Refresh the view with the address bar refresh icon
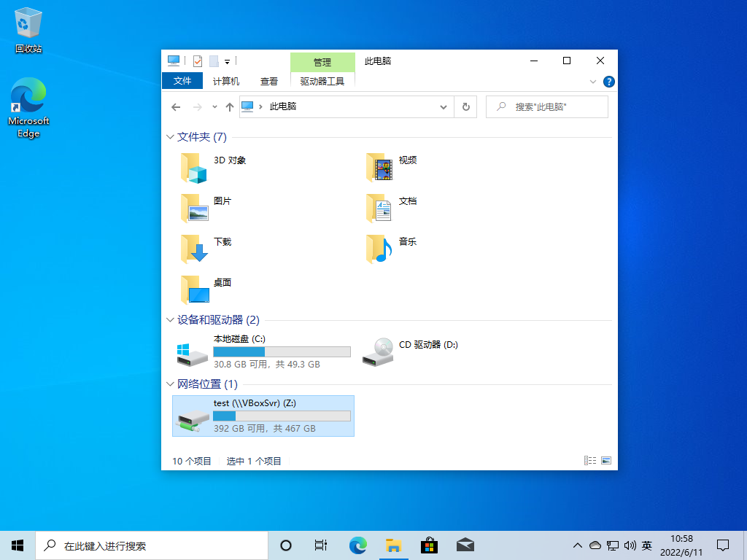 (x=466, y=106)
